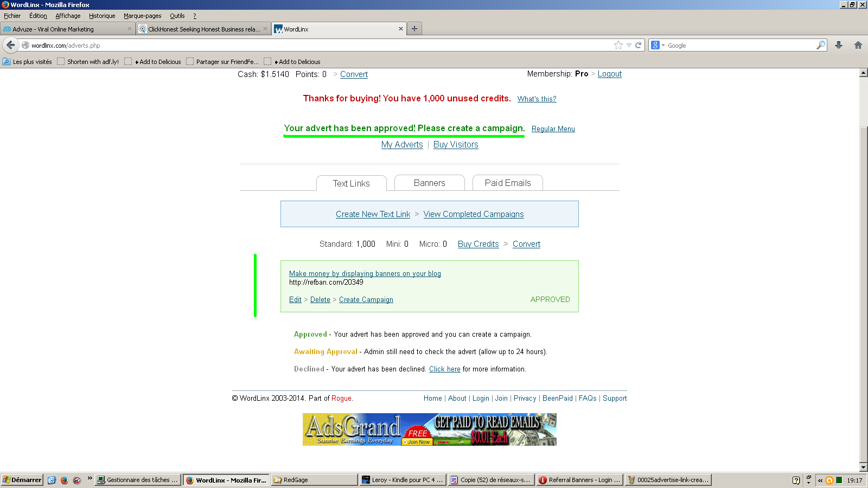Image resolution: width=868 pixels, height=488 pixels.
Task: Open a new tab with the plus button
Action: (414, 29)
